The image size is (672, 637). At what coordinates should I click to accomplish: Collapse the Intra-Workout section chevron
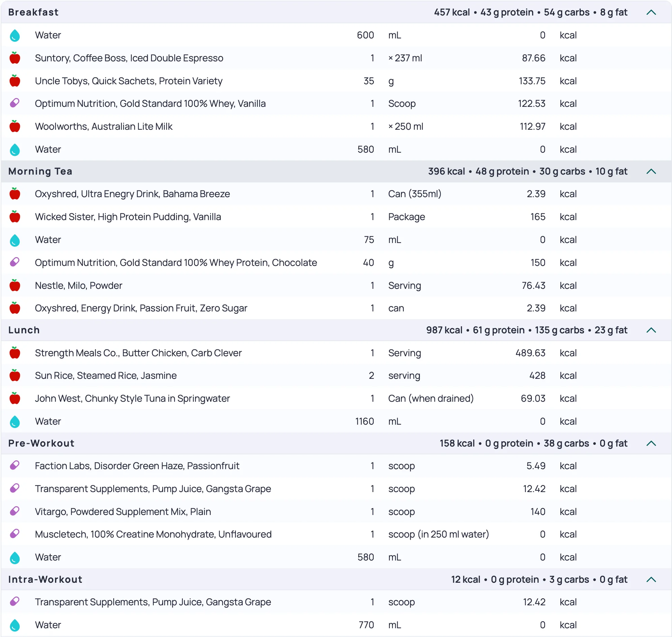(651, 580)
